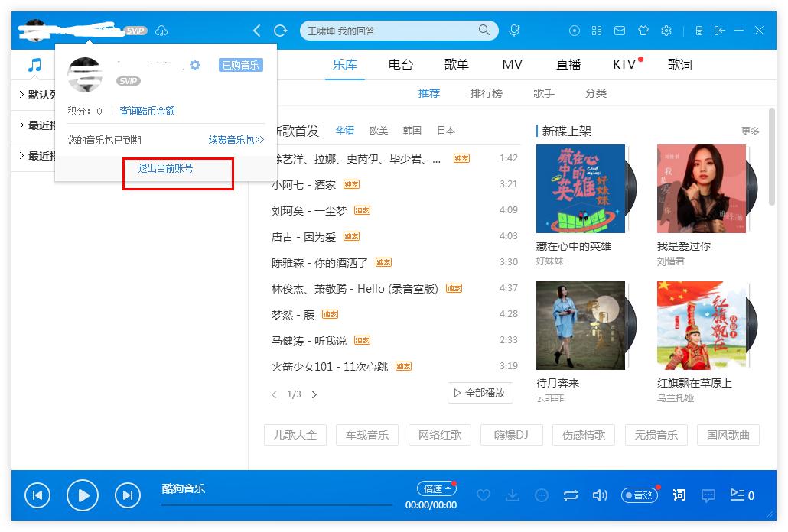This screenshot has height=532, width=788.
Task: Click 续费音乐包 renewal link
Action: [232, 141]
